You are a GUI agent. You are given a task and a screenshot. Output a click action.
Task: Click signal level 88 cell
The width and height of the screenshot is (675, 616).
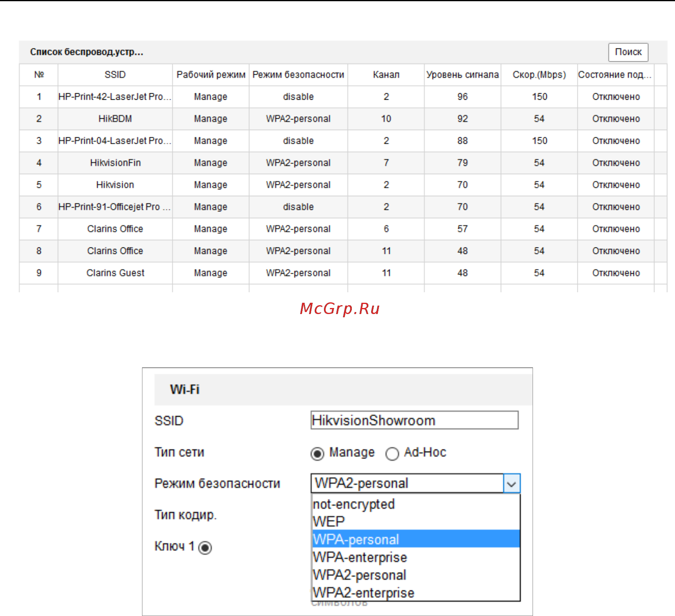click(x=462, y=141)
